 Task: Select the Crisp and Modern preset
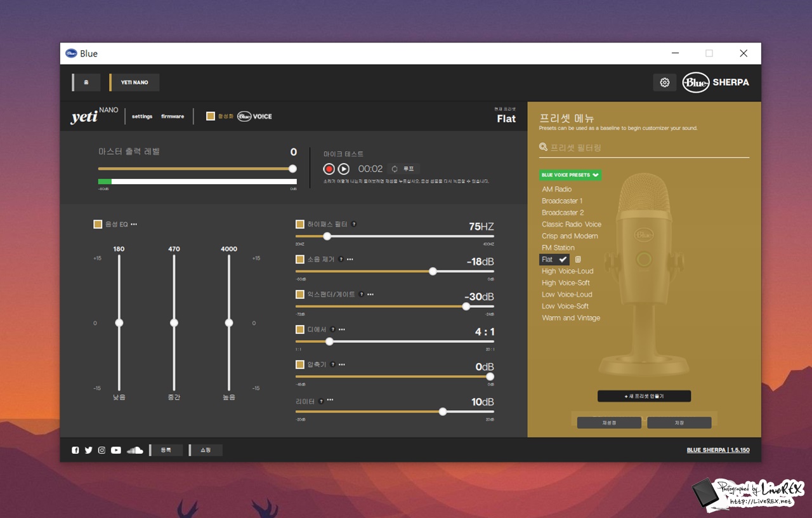(570, 236)
